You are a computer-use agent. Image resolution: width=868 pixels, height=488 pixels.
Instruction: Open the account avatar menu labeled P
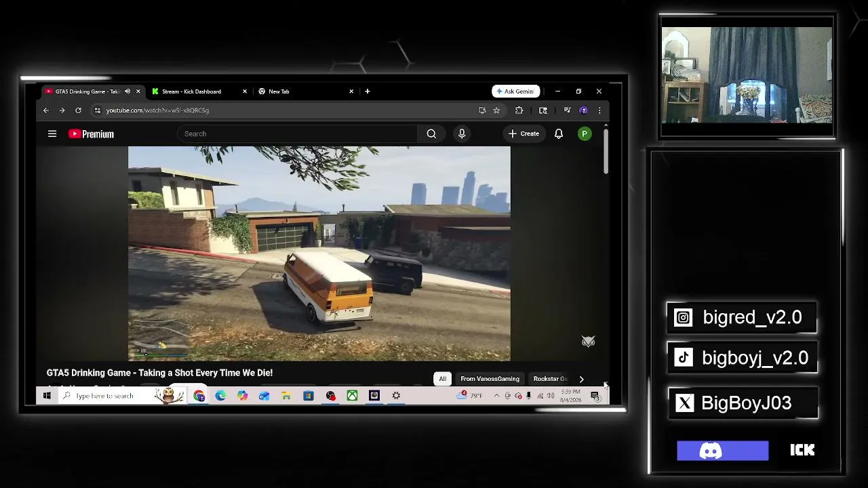[x=585, y=134]
